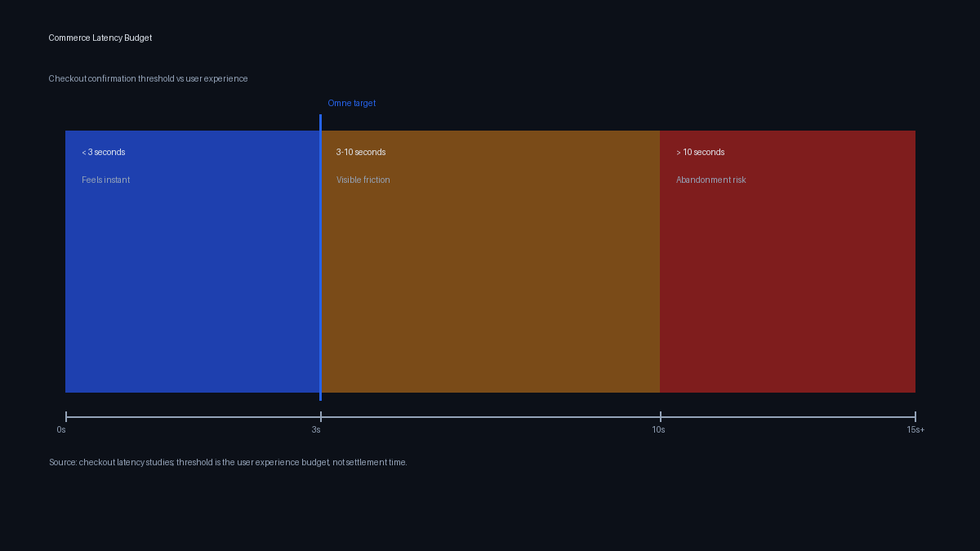
Task: Select the 'Feels instant' text
Action: (105, 180)
